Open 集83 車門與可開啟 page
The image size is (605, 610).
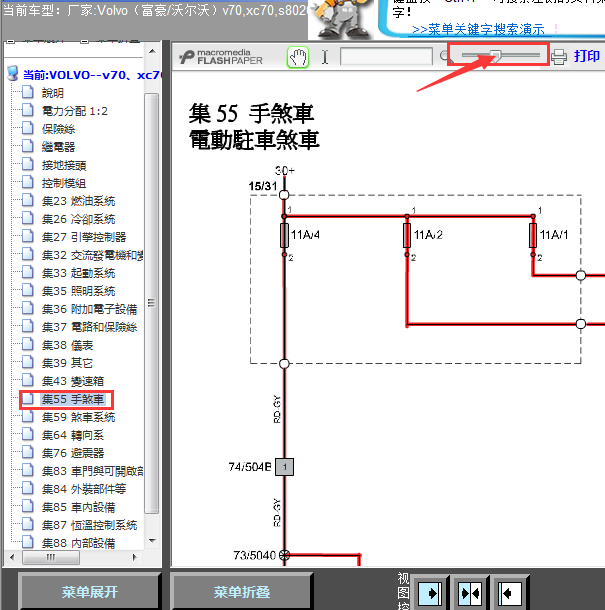point(93,471)
